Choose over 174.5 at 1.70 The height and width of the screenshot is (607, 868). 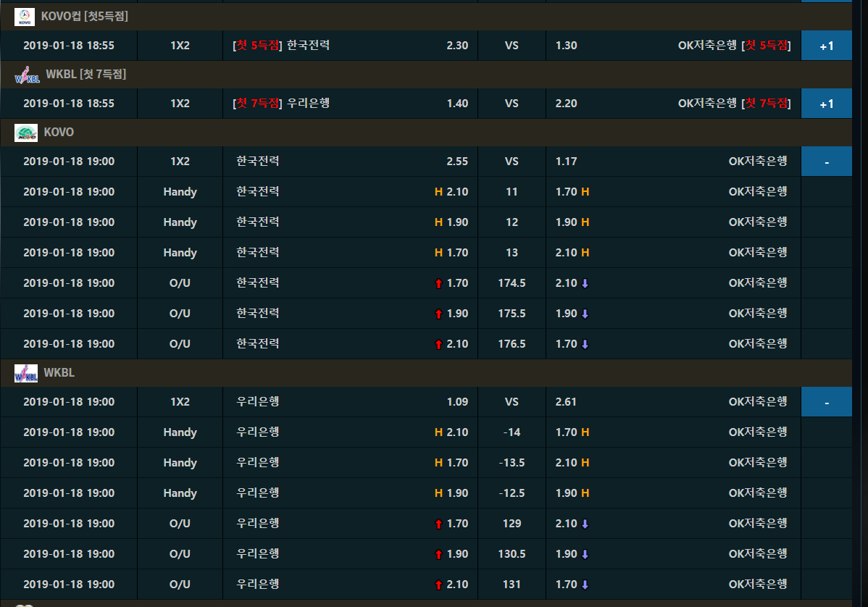click(351, 283)
